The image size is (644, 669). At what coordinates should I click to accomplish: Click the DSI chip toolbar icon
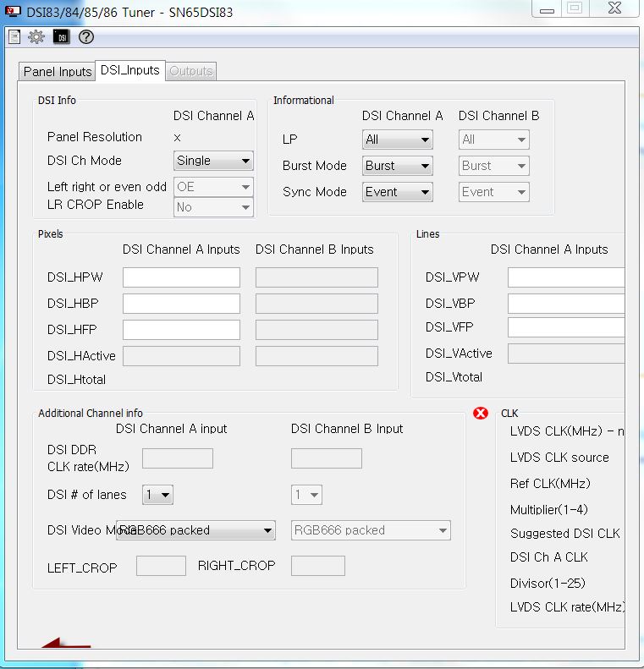tap(62, 37)
